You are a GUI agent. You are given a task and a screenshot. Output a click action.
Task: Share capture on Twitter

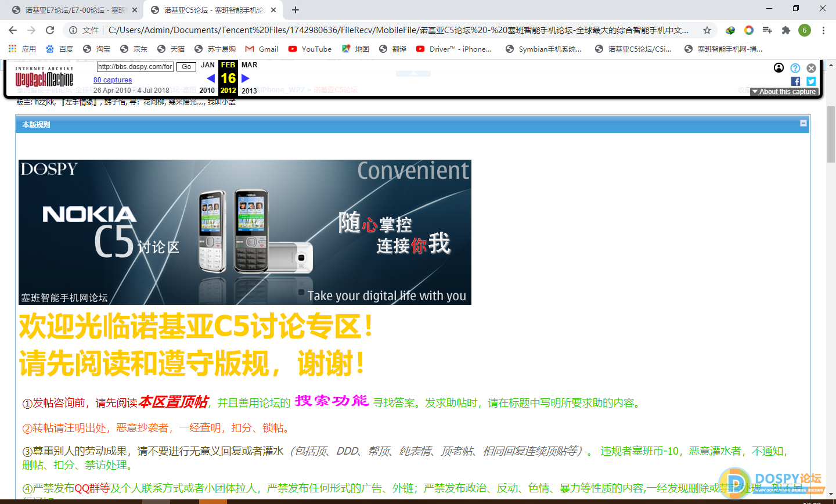point(811,82)
